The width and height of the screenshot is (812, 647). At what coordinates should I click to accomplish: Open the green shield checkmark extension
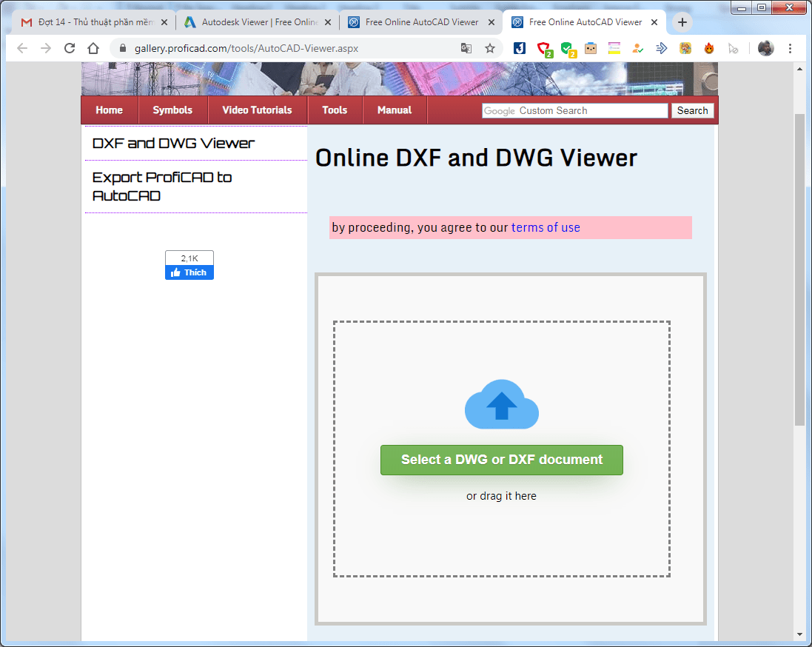pyautogui.click(x=567, y=49)
